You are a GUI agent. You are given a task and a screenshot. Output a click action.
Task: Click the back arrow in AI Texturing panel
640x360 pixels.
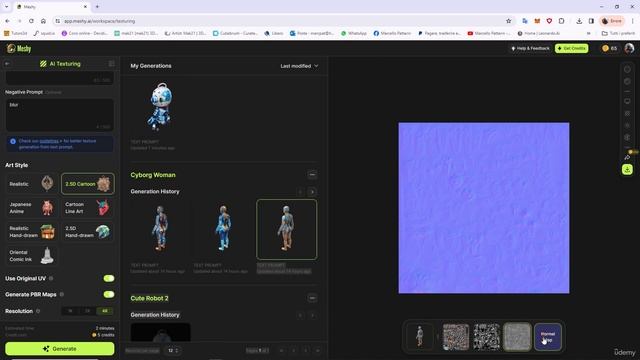pyautogui.click(x=7, y=64)
